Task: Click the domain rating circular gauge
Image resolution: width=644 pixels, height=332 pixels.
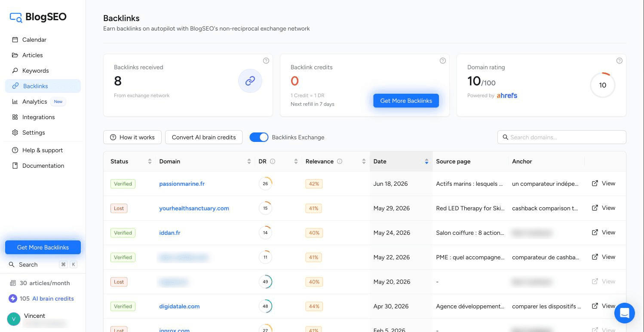Action: (602, 85)
